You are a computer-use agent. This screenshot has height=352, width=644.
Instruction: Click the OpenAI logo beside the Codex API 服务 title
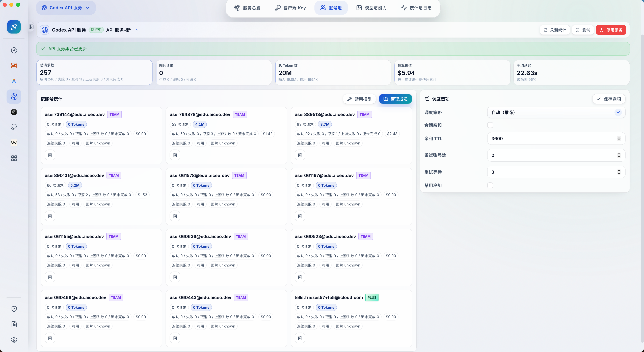45,30
